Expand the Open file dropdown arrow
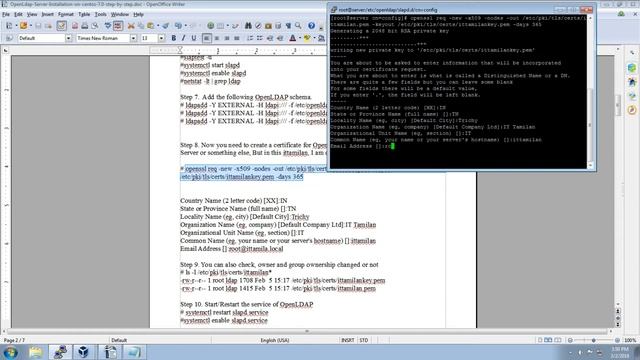This screenshot has height=360, width=640. 31,26
